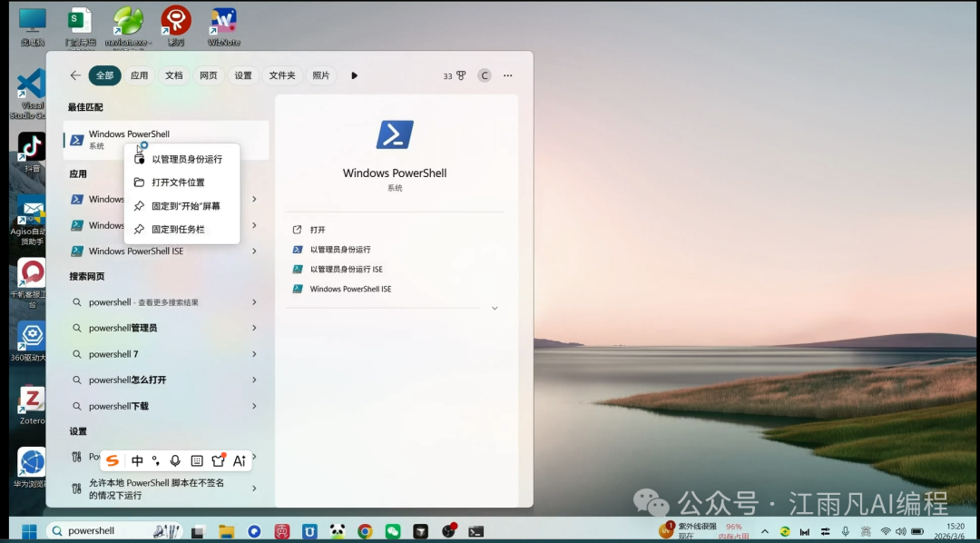Switch to the 应用 filter tab
The height and width of the screenshot is (543, 980).
click(x=140, y=75)
